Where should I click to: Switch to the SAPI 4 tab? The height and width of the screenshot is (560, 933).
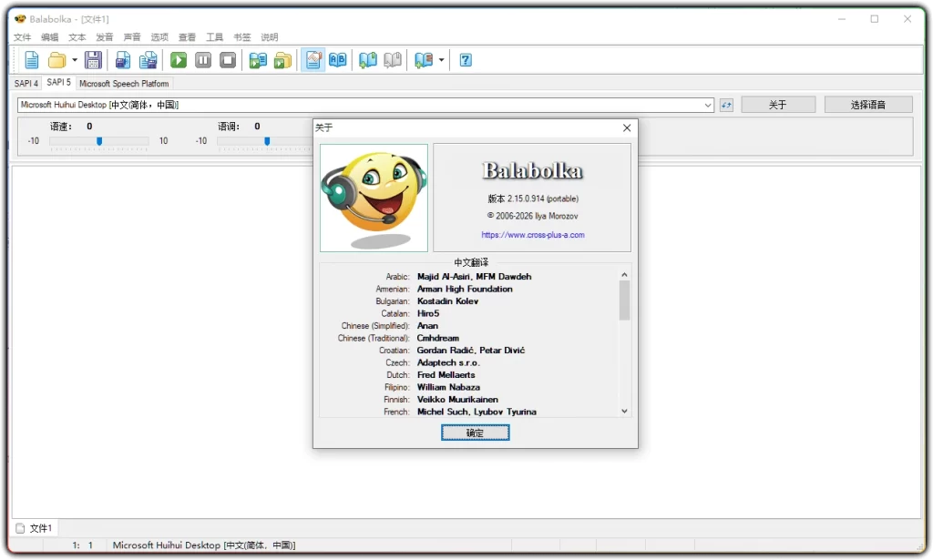pos(25,82)
